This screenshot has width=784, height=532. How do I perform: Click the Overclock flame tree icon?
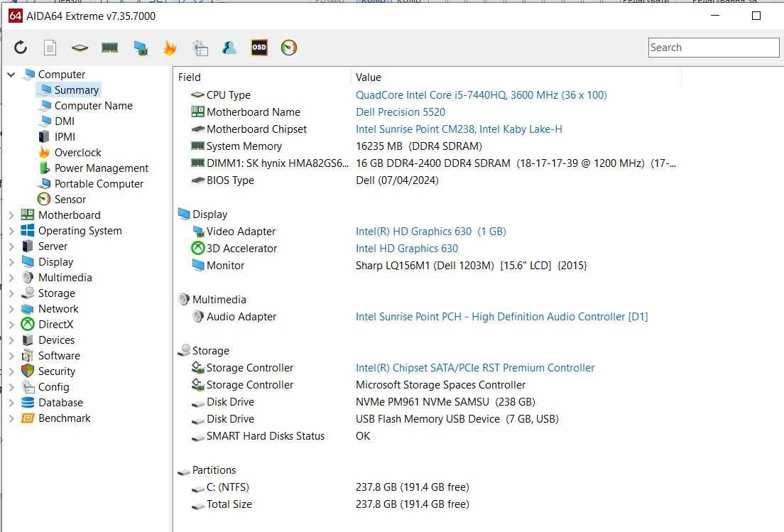pos(45,153)
